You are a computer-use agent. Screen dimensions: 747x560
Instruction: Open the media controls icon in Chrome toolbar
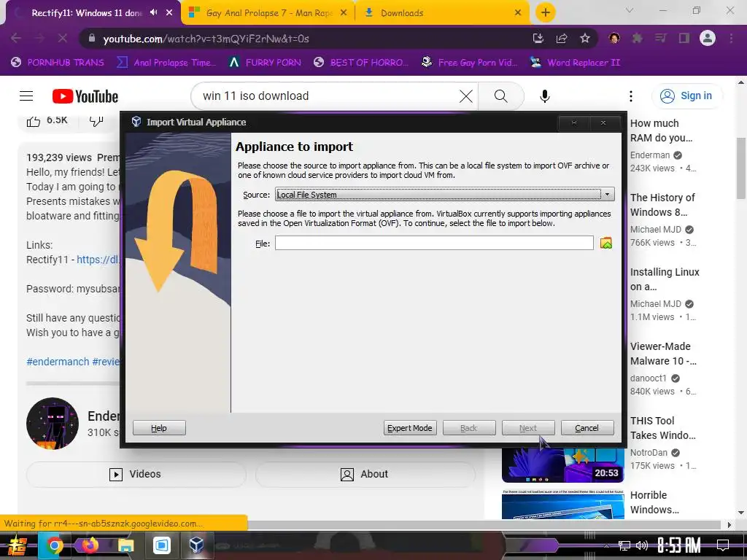tap(660, 38)
